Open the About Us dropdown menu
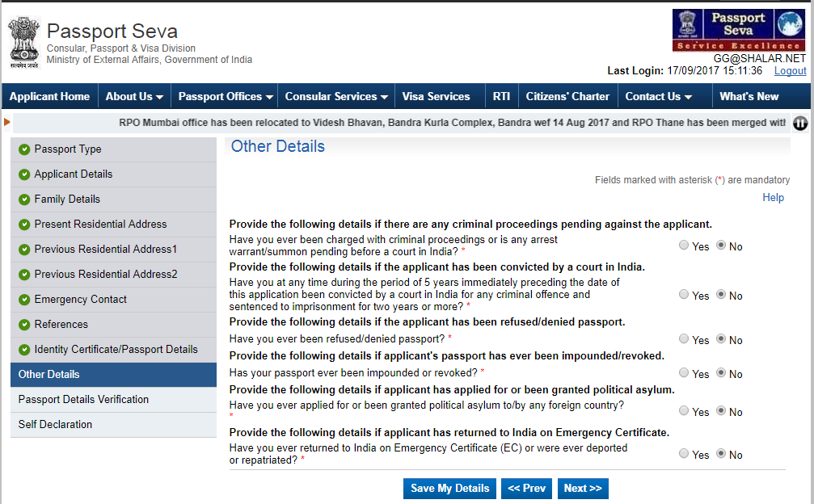This screenshot has width=814, height=504. coord(134,95)
